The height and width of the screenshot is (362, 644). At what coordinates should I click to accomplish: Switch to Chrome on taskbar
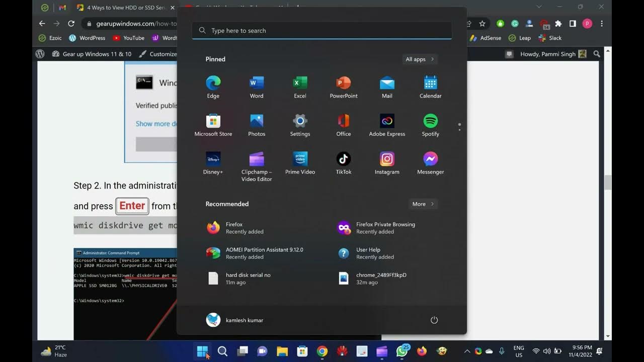click(x=322, y=351)
